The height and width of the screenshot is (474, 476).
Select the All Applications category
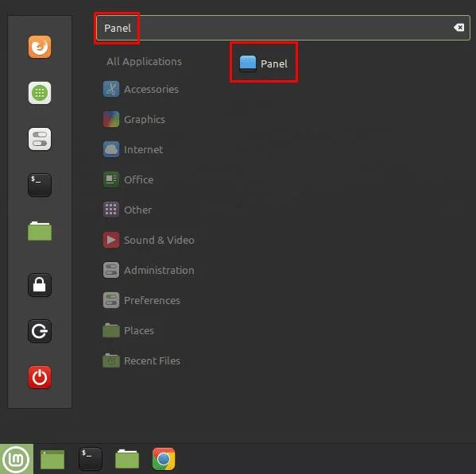(144, 62)
